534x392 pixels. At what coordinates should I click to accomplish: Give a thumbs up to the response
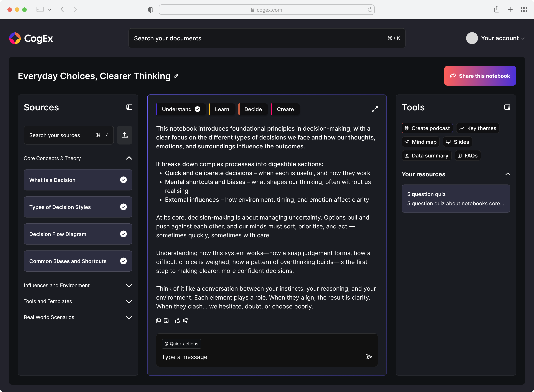click(x=177, y=320)
